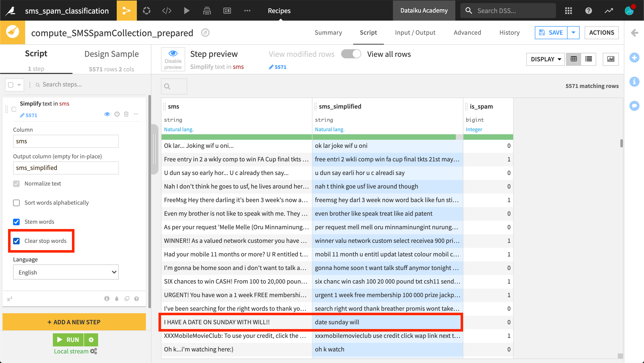Click the table's vertical scrollbar thumb

click(x=621, y=143)
